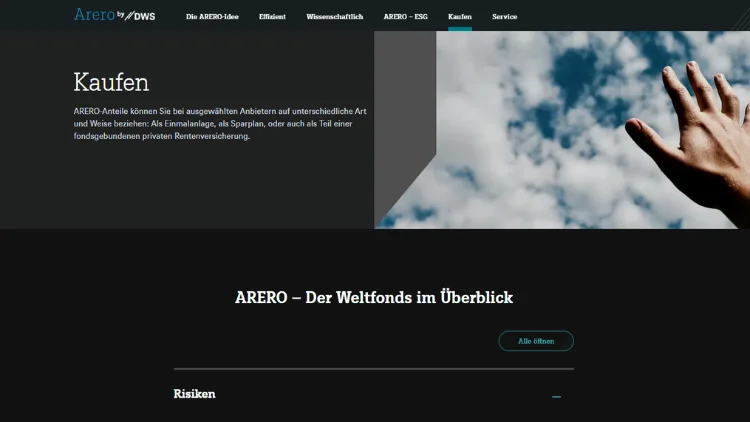This screenshot has height=422, width=750.
Task: Open the Effizient navigation item
Action: (272, 17)
